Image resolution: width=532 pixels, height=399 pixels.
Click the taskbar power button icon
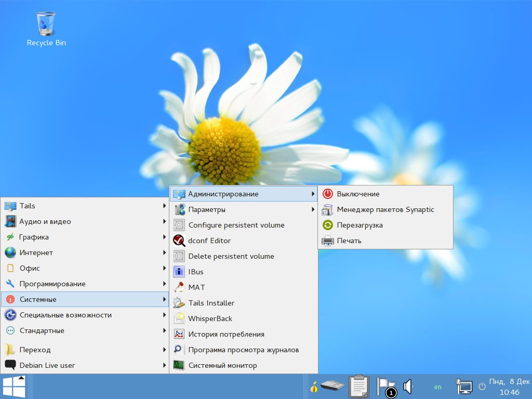pyautogui.click(x=482, y=386)
